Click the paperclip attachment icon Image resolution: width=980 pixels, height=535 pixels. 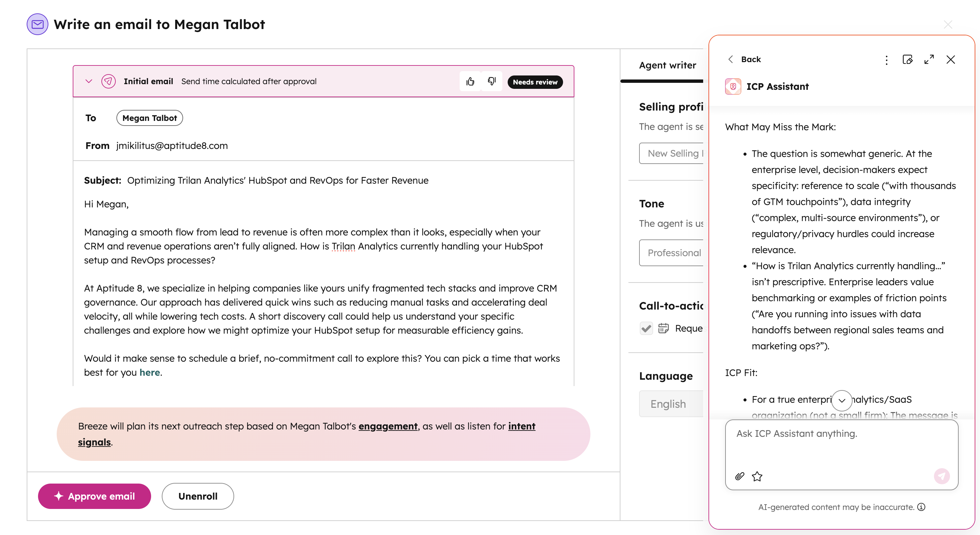[x=740, y=476]
